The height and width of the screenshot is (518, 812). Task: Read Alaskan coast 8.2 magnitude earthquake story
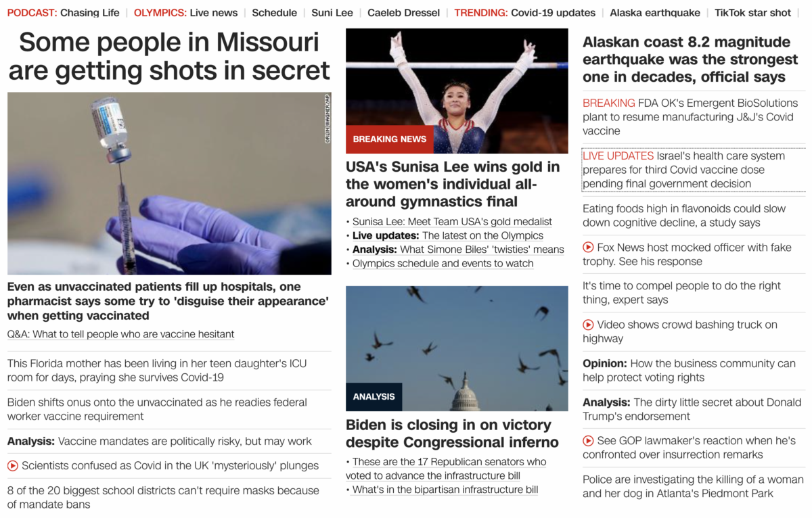690,60
